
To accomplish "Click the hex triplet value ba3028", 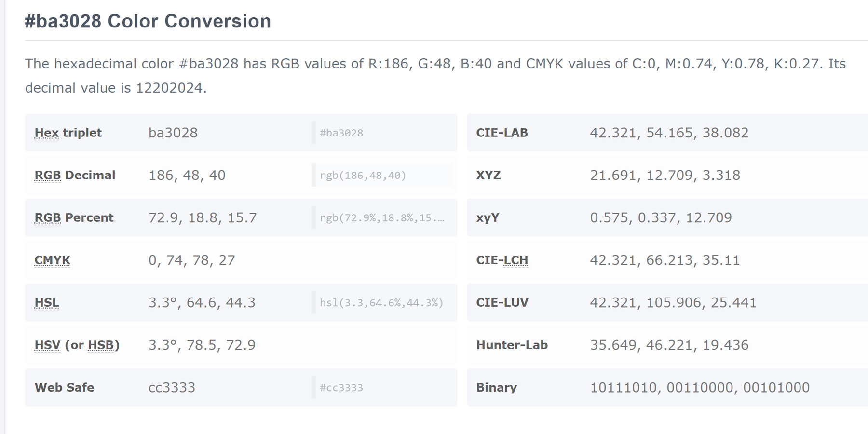I will 173,133.
